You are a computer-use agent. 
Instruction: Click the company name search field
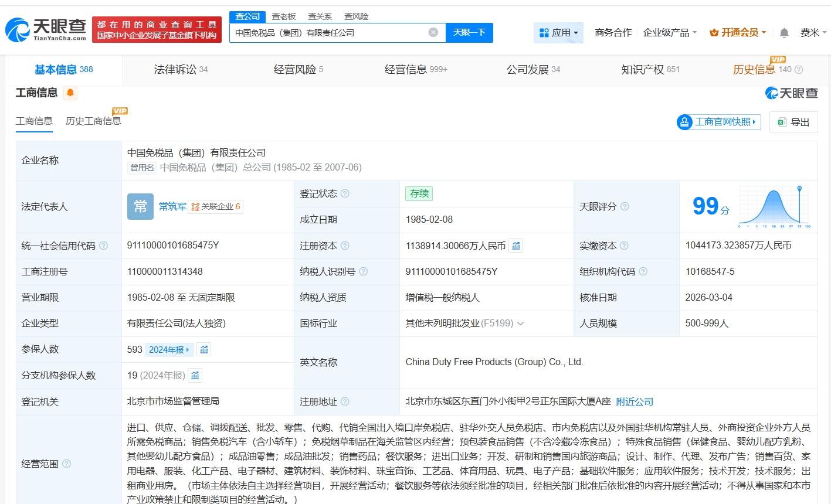click(x=328, y=33)
